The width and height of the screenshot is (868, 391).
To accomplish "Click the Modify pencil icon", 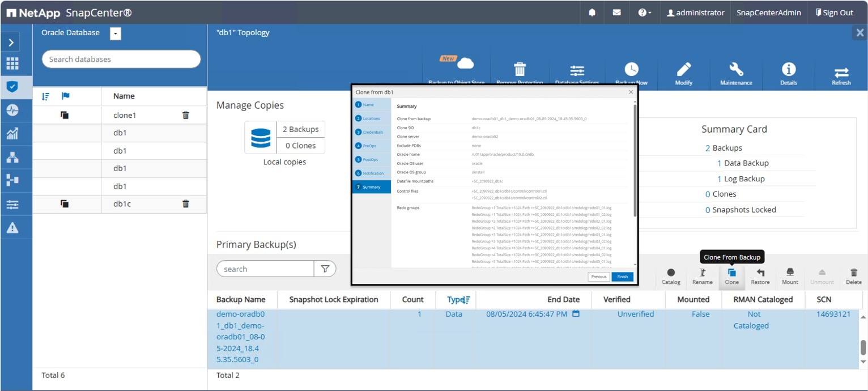I will 684,69.
